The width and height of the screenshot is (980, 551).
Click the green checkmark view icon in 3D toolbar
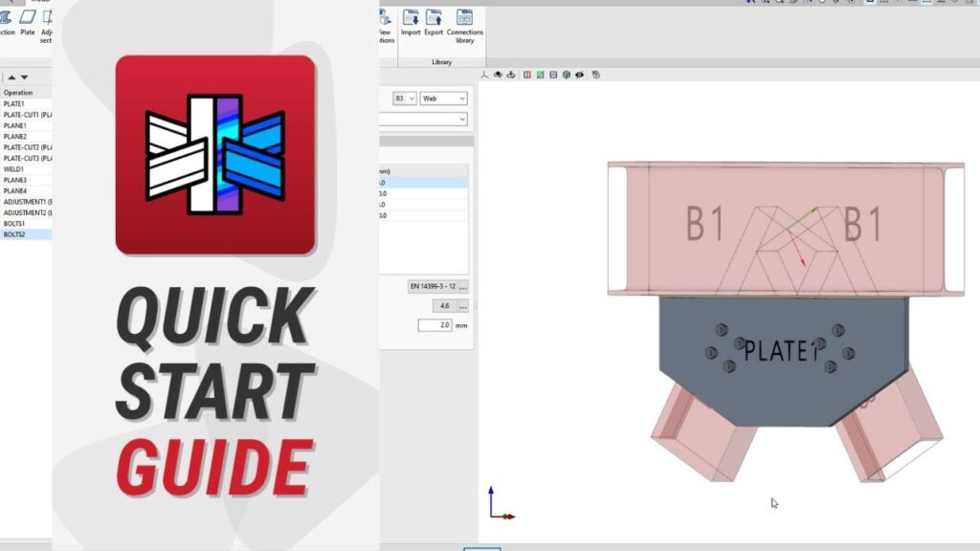541,75
